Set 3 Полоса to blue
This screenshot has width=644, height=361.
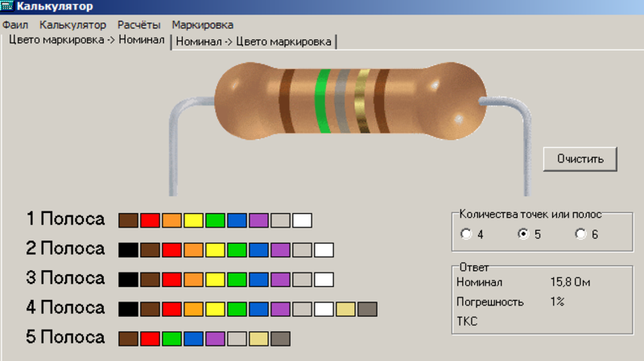point(258,279)
